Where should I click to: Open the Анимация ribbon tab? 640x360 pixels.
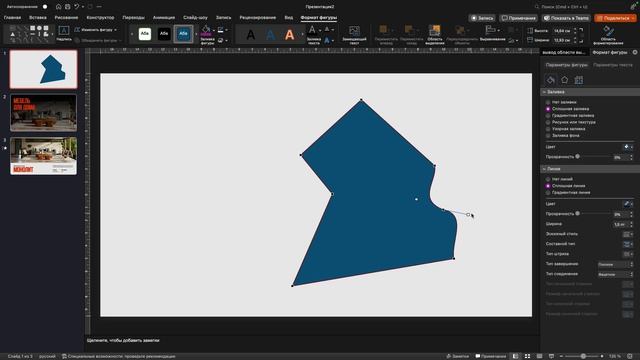pyautogui.click(x=164, y=18)
